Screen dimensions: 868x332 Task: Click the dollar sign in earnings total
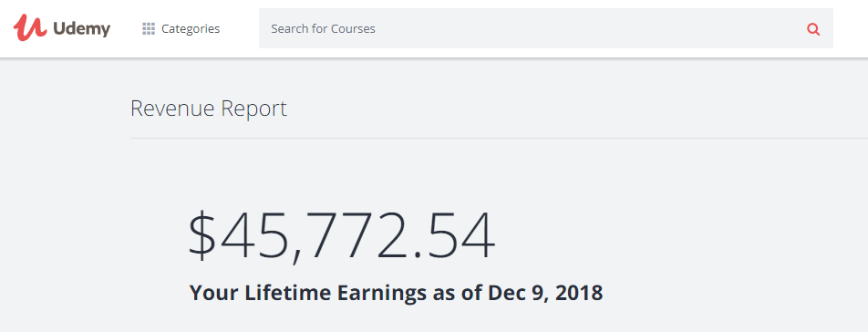(202, 235)
